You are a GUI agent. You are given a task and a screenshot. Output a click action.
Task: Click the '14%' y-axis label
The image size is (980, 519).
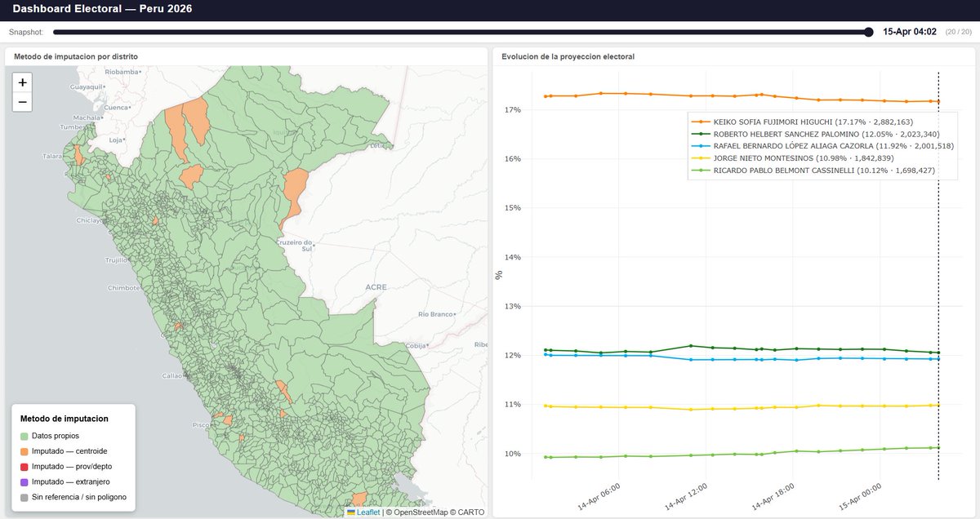512,257
